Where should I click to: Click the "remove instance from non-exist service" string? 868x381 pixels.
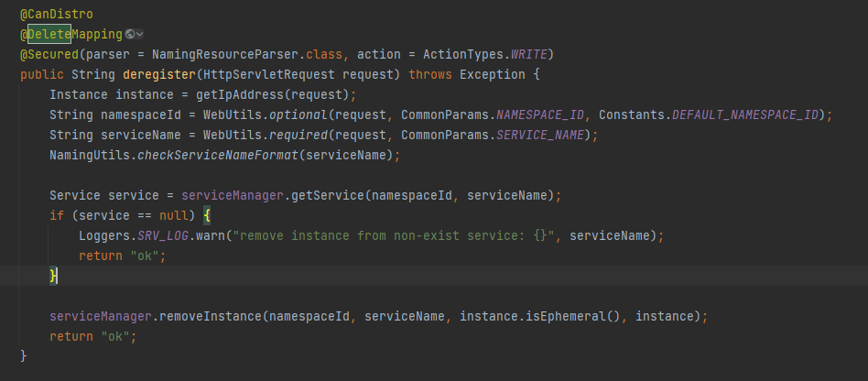[394, 235]
